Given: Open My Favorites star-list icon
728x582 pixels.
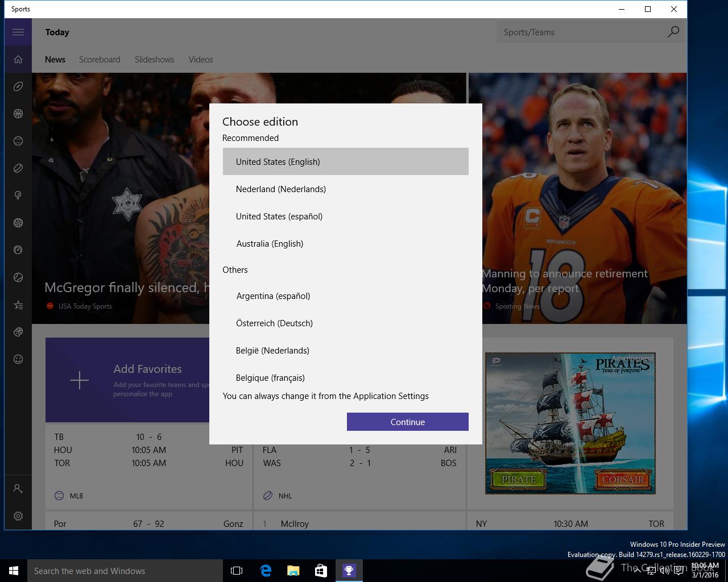Looking at the screenshot, I should [x=18, y=305].
